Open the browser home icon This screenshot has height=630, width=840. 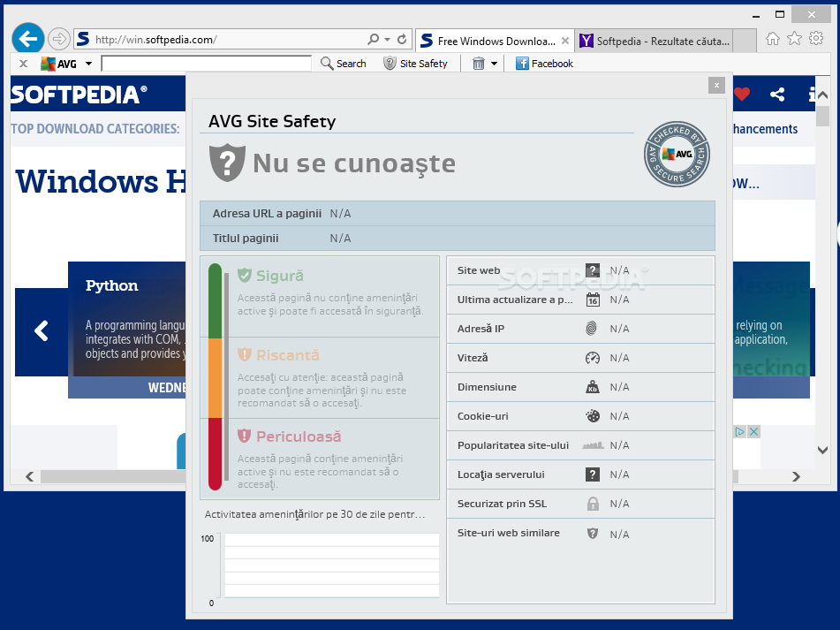point(773,39)
